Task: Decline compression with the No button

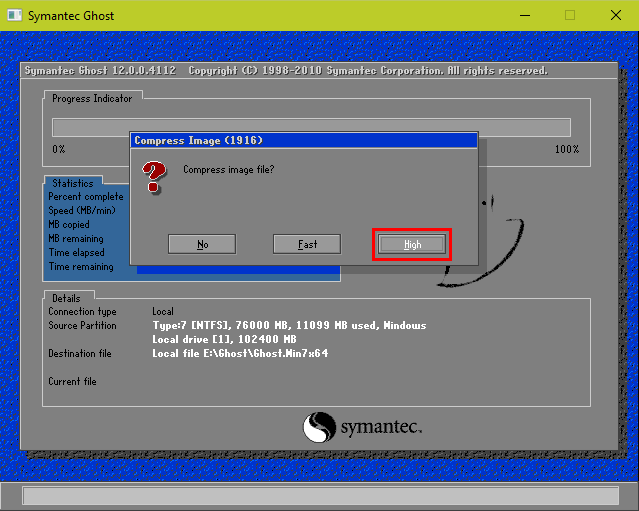Action: pos(202,244)
